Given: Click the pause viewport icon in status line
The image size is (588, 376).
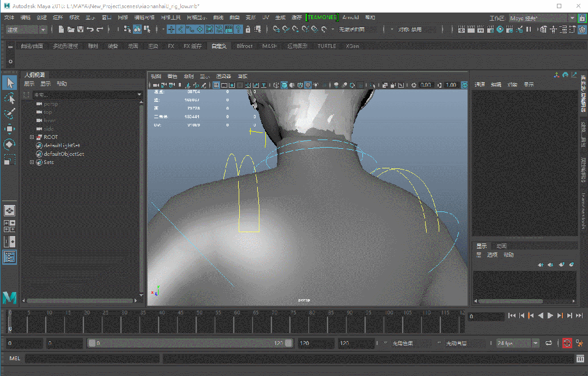Looking at the screenshot, I should [x=529, y=29].
